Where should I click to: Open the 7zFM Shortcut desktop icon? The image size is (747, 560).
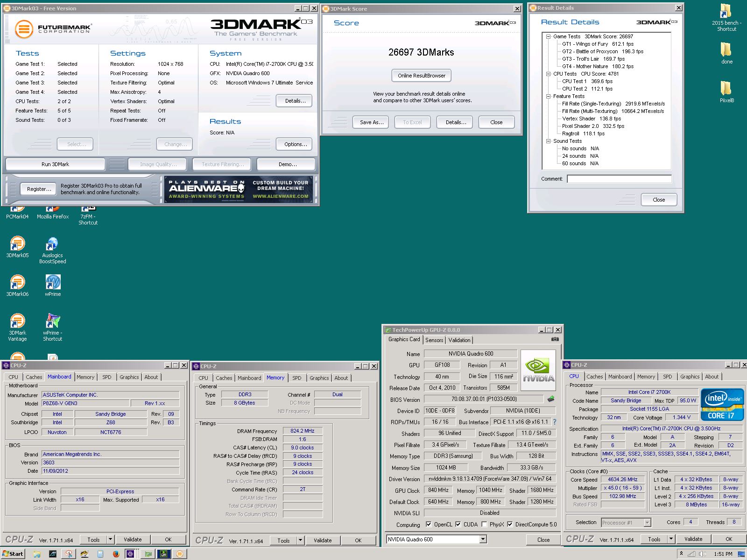coord(88,215)
